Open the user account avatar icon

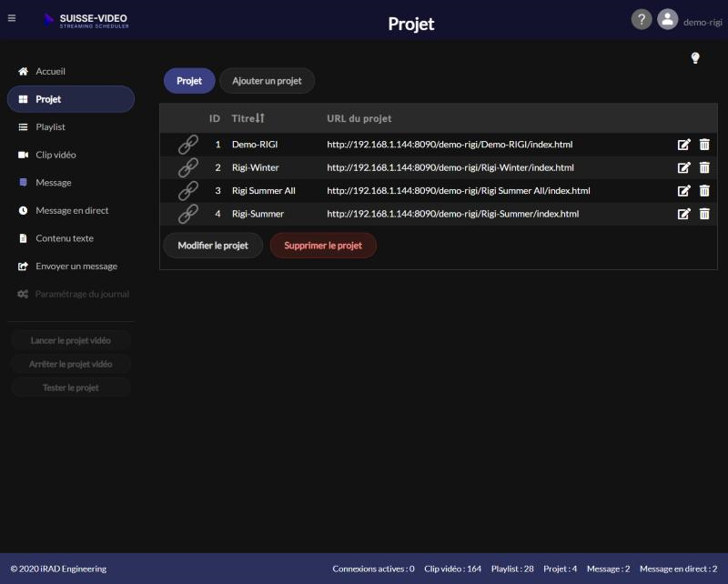pyautogui.click(x=667, y=19)
